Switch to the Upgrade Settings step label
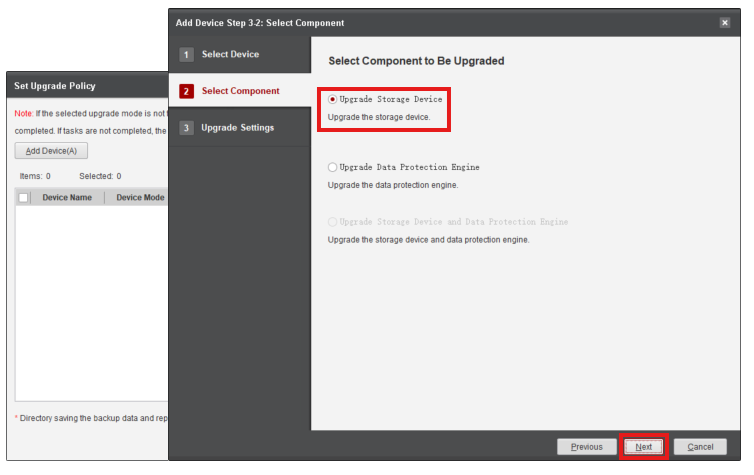This screenshot has width=754, height=475. click(x=237, y=128)
